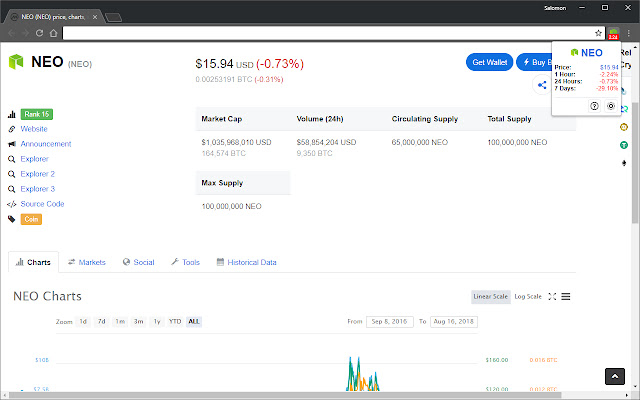
Task: Set chart zoom to 3m
Action: click(x=138, y=322)
